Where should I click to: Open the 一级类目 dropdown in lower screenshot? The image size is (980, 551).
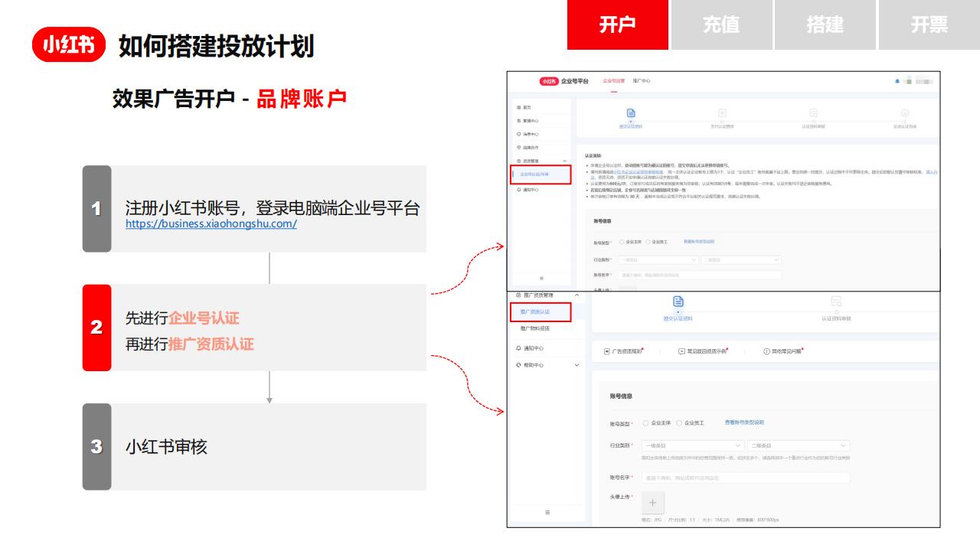(693, 445)
